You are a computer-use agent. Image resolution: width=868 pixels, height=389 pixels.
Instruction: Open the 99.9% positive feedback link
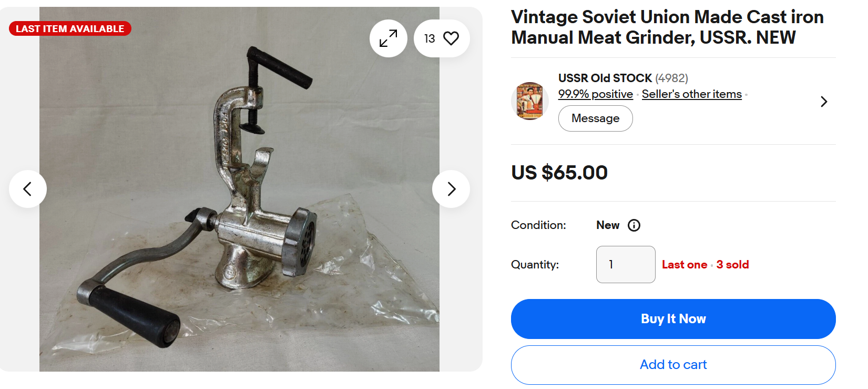(595, 94)
